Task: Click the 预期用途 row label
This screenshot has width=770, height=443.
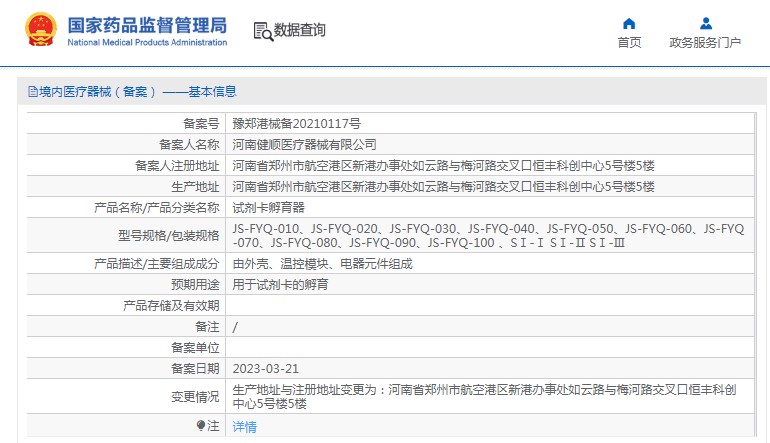Action: pos(195,285)
